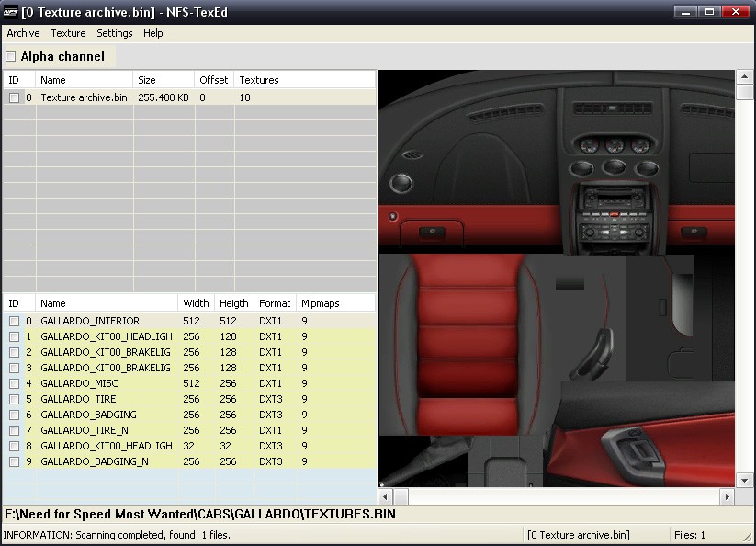Sort textures by the Width column header
Image resolution: width=756 pixels, height=546 pixels.
tap(196, 303)
